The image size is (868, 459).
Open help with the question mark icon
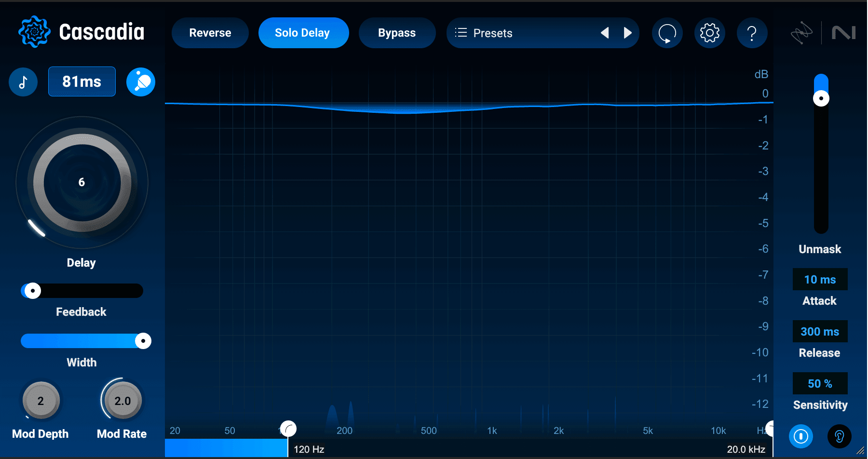click(x=752, y=33)
